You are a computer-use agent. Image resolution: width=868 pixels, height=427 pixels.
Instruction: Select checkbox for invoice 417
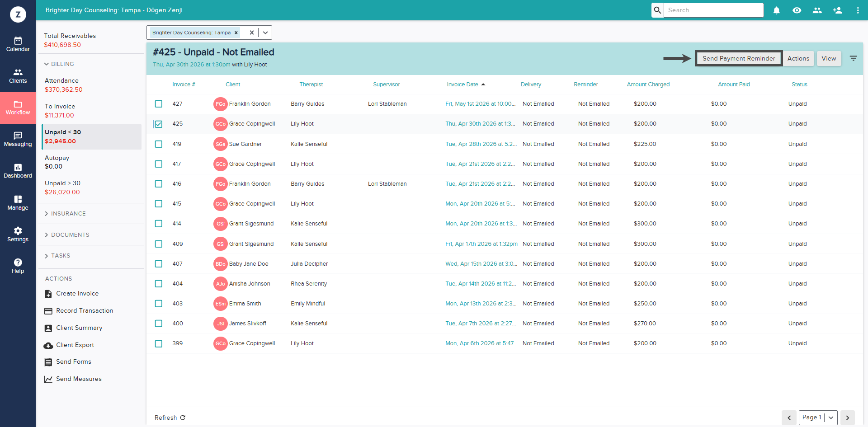pos(159,164)
